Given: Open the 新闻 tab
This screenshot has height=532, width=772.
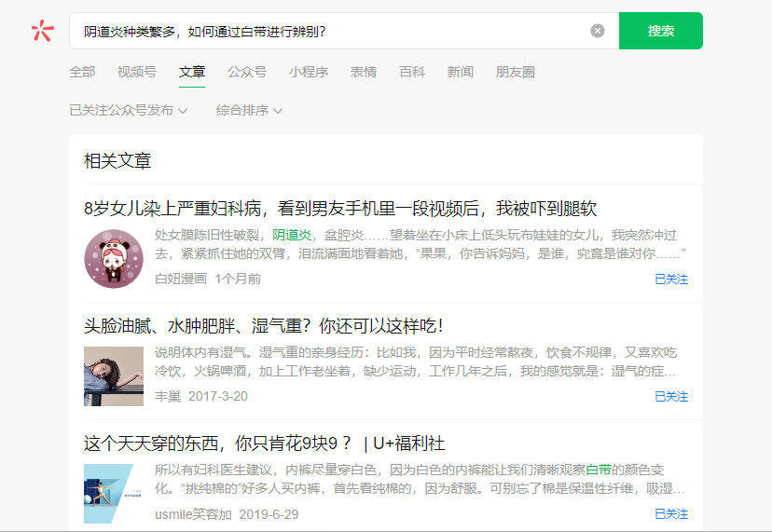Looking at the screenshot, I should [460, 72].
